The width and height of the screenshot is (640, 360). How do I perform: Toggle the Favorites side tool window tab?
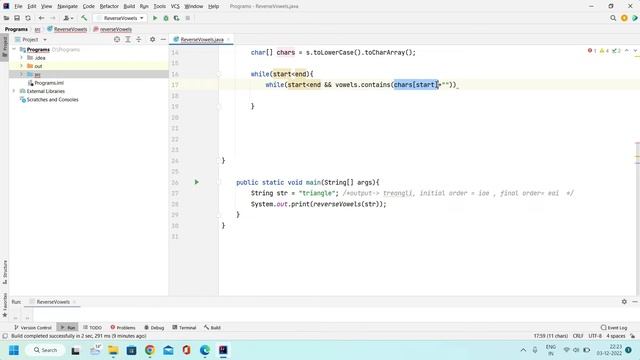[4, 304]
